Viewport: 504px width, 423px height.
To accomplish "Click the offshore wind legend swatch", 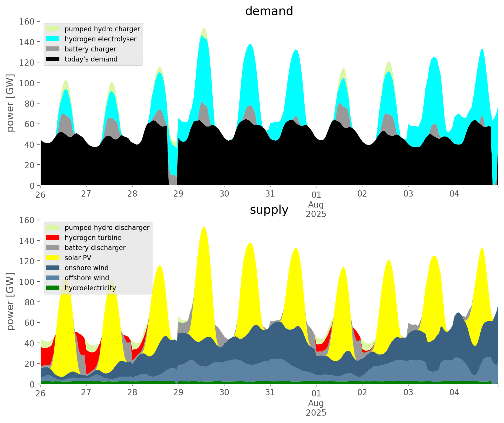I will 53,278.
